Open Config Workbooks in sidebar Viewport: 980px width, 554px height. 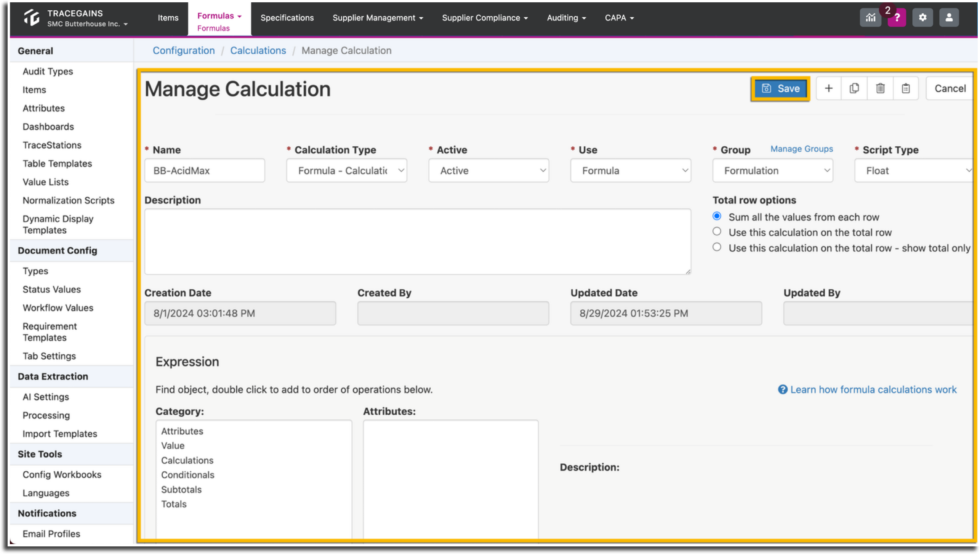[x=62, y=474]
